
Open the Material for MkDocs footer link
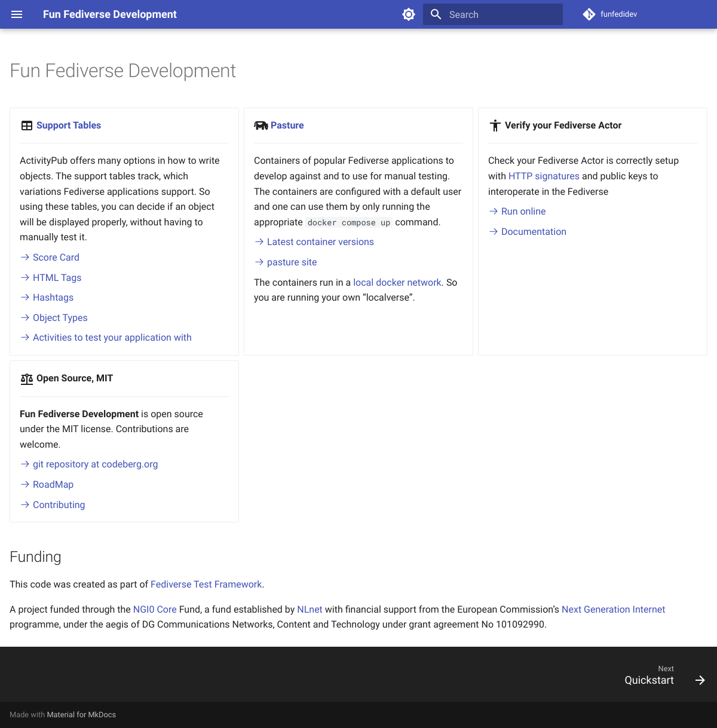(x=81, y=715)
